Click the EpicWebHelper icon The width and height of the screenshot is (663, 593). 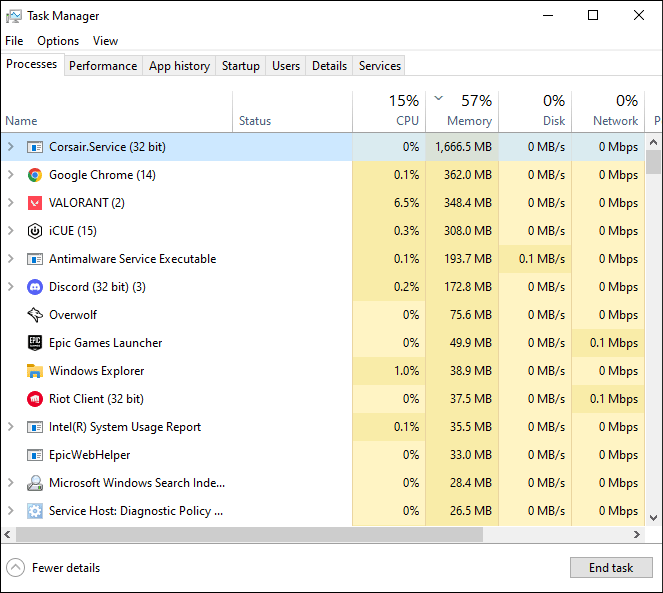(35, 455)
